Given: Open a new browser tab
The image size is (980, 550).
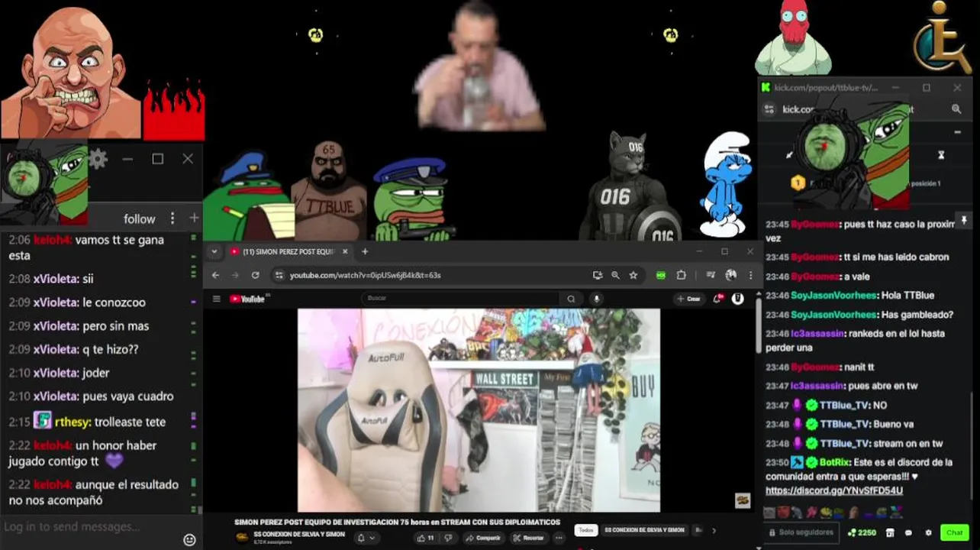Looking at the screenshot, I should pyautogui.click(x=364, y=251).
